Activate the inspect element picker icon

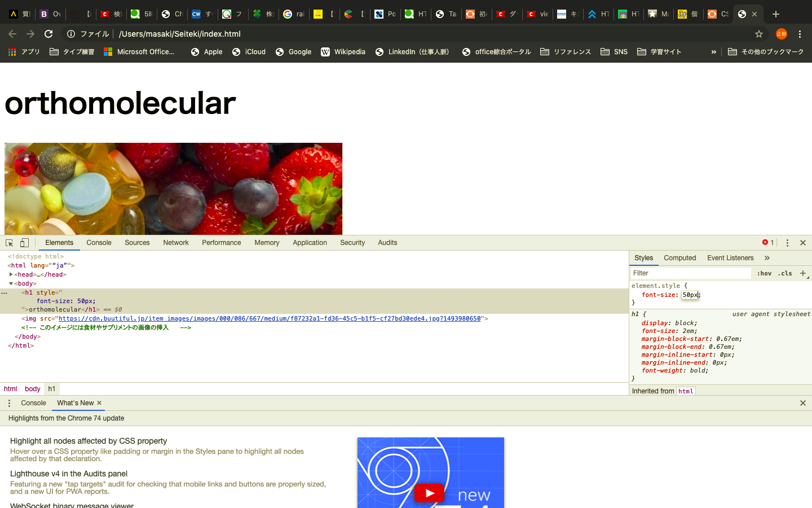click(10, 243)
